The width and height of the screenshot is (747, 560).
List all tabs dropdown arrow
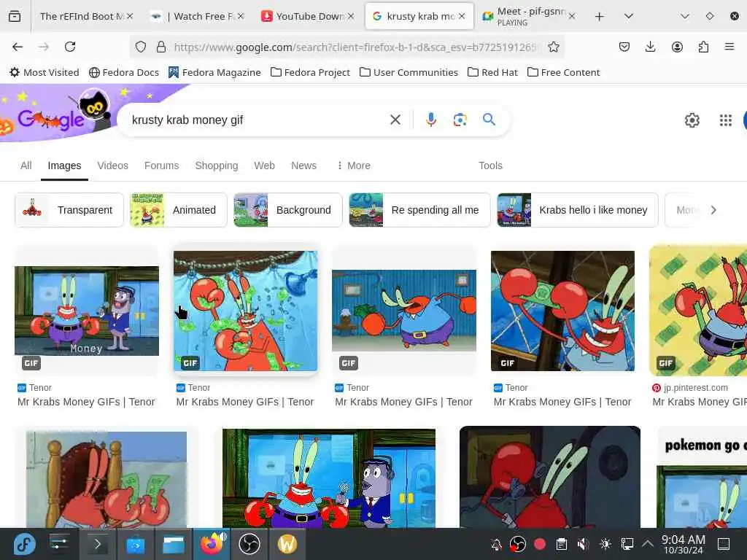(x=628, y=16)
